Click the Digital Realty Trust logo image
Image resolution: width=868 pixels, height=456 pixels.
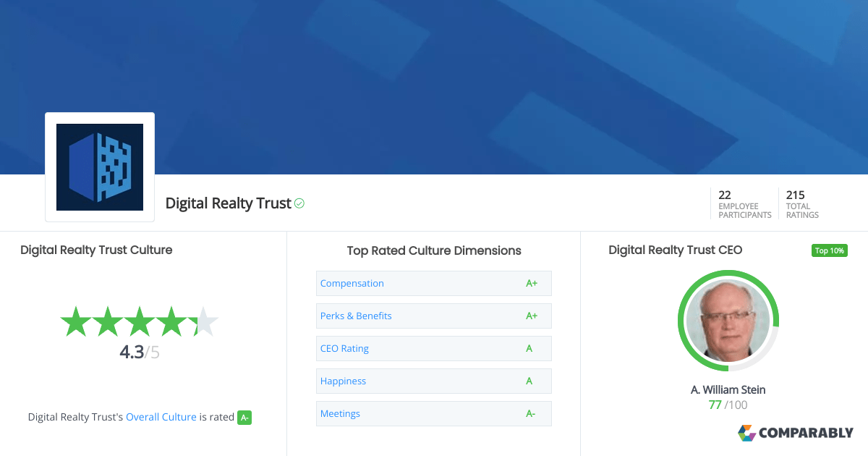coord(100,167)
